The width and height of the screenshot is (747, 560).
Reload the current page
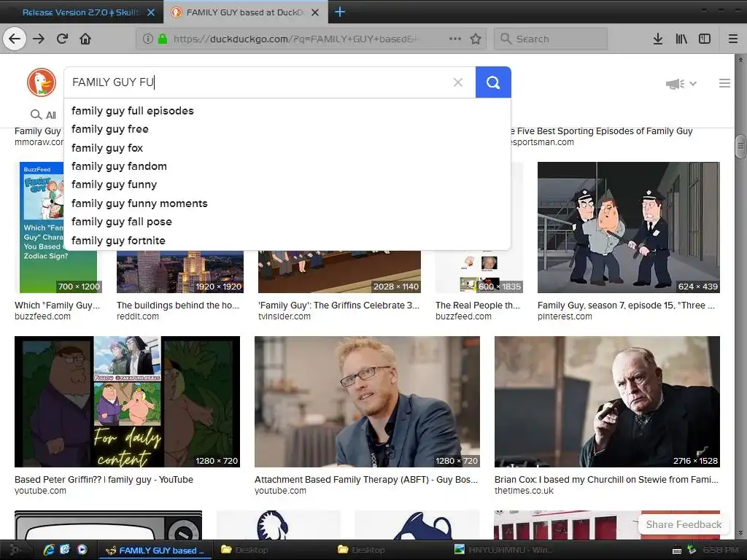62,39
